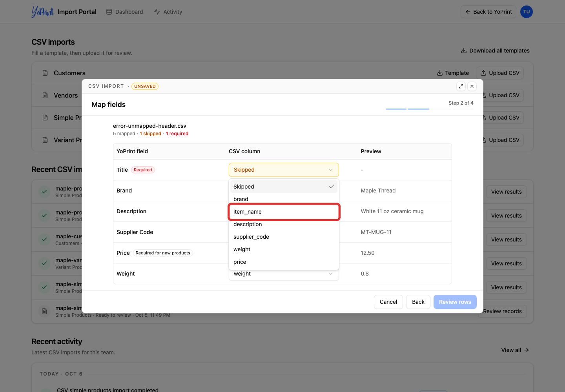Click the document icon beside Ready to review
This screenshot has width=565, height=392.
44,311
